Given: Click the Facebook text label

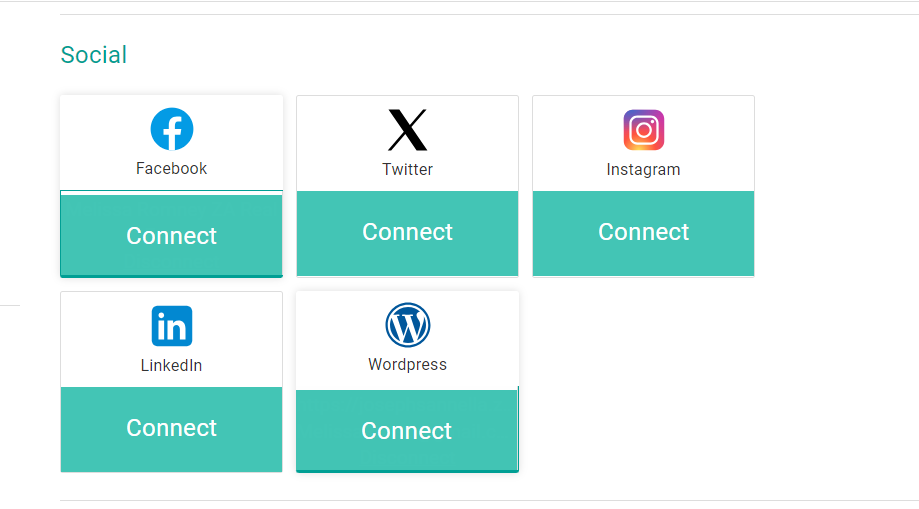Looking at the screenshot, I should click(172, 168).
